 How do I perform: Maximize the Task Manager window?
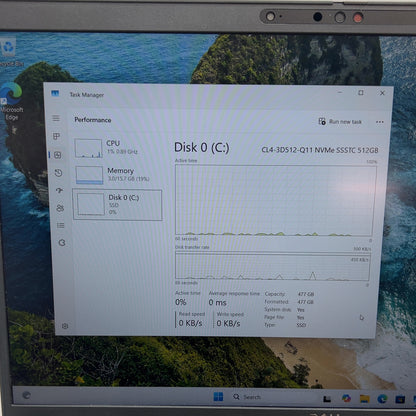click(x=361, y=93)
